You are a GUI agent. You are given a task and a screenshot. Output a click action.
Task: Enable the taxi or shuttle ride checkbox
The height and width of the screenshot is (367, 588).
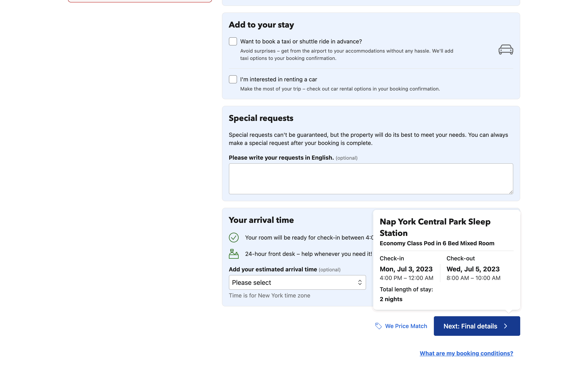tap(233, 42)
